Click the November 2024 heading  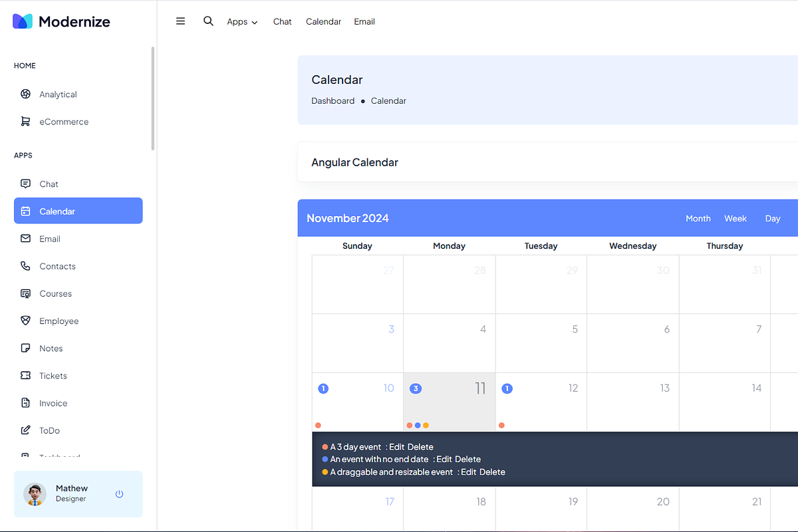pos(348,218)
